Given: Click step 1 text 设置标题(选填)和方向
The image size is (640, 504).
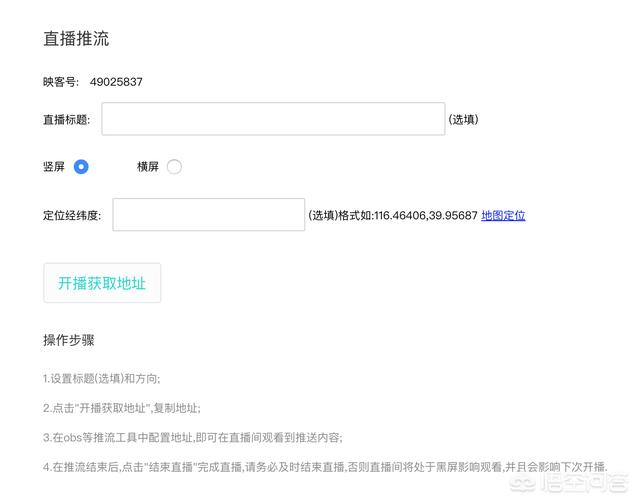Looking at the screenshot, I should click(102, 379).
